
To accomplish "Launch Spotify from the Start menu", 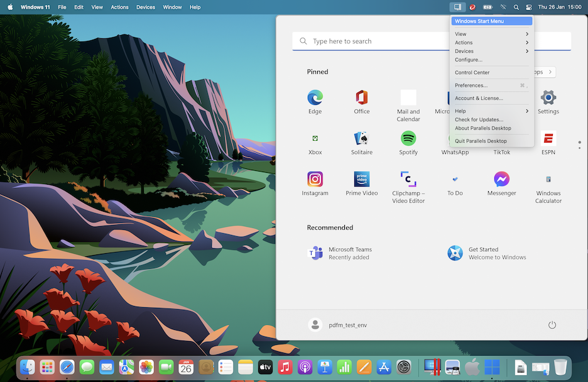I will [x=408, y=141].
